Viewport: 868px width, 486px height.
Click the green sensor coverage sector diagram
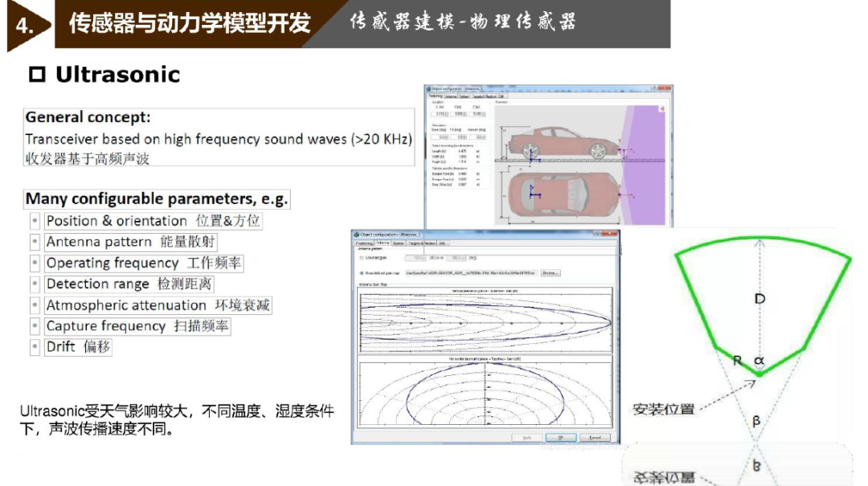(x=764, y=306)
